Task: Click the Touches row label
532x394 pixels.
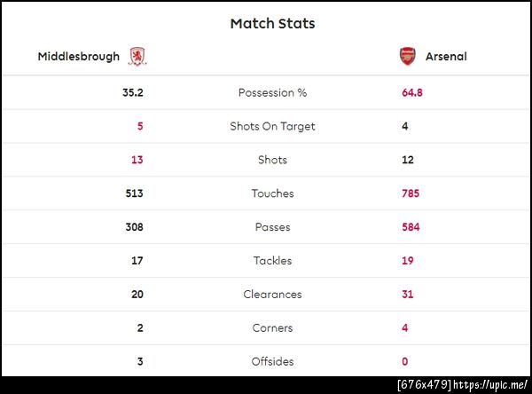Action: (x=272, y=193)
